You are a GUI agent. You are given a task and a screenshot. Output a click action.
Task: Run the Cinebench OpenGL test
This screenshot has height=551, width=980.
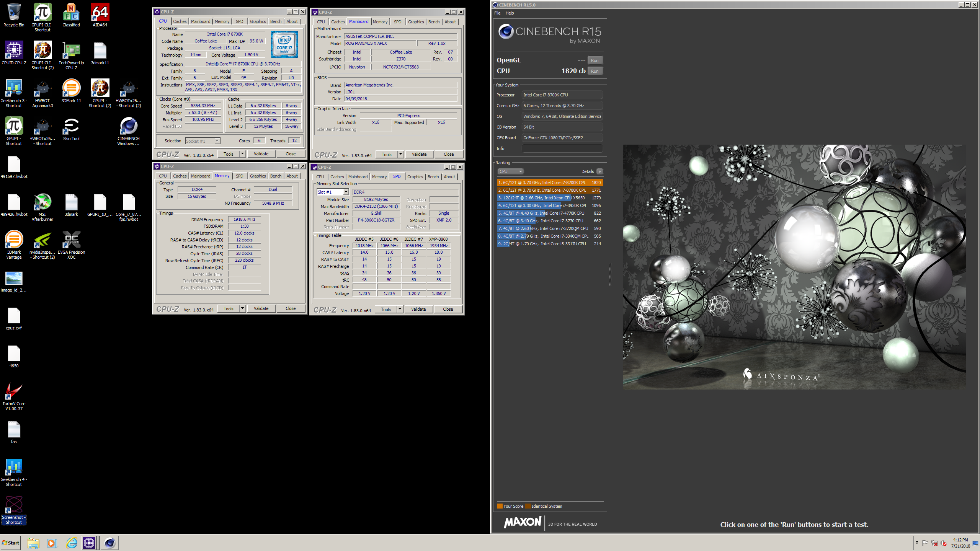[595, 60]
